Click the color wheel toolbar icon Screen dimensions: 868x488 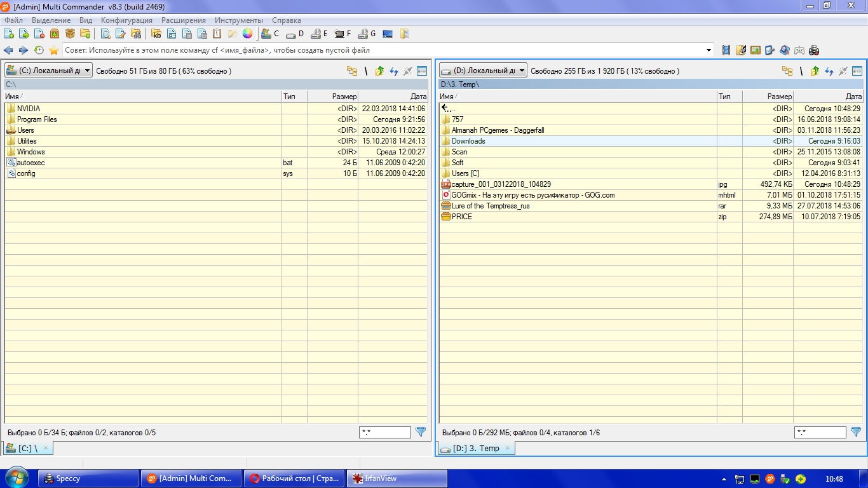248,34
